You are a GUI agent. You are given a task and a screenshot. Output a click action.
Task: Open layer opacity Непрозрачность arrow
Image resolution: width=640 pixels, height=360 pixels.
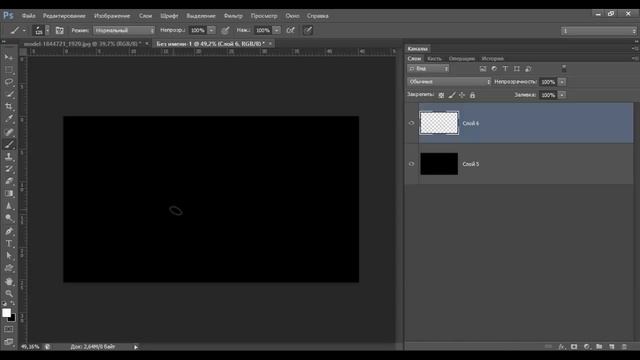[x=562, y=82]
